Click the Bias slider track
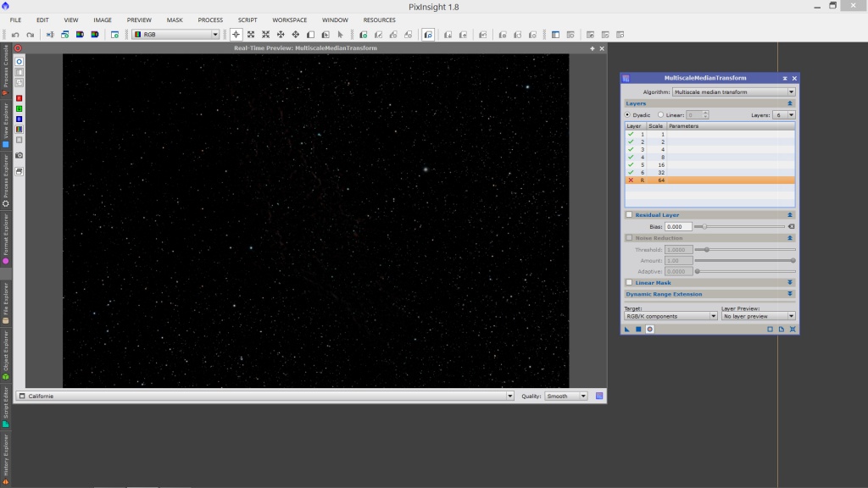Image resolution: width=868 pixels, height=488 pixels. [742, 227]
